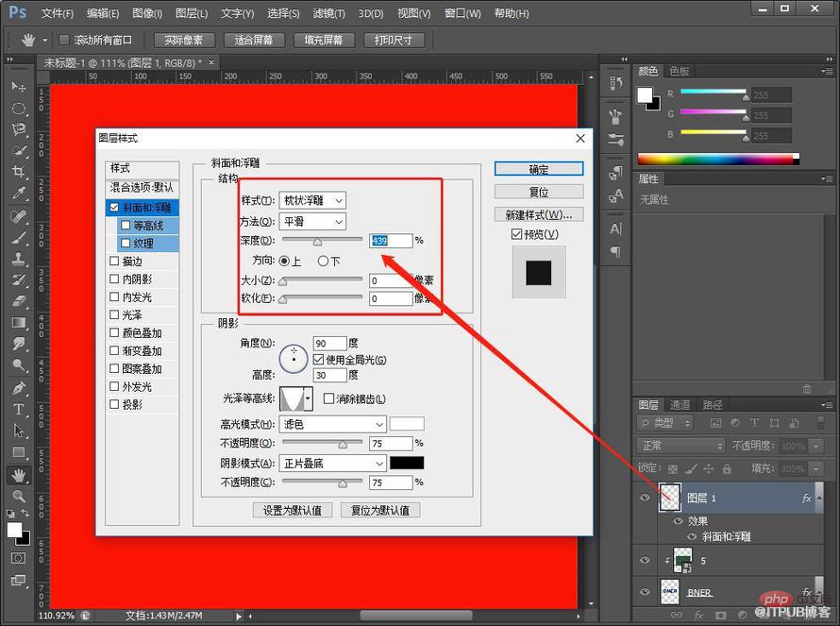This screenshot has height=626, width=840.
Task: Hide 图层 1 using its eye icon
Action: [x=645, y=498]
